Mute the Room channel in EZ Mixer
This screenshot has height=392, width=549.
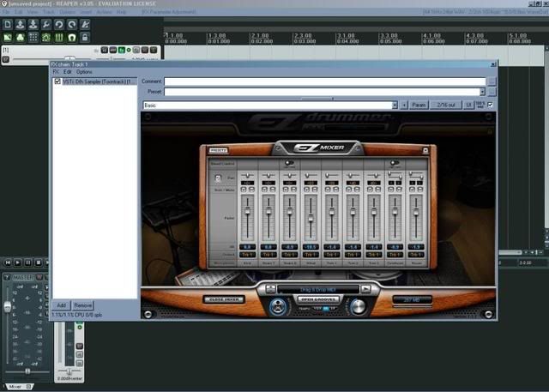tap(420, 190)
